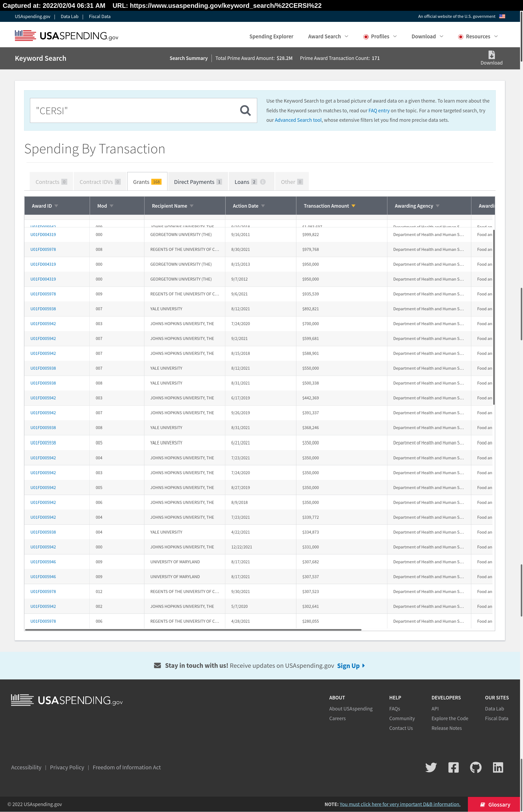Sort by Mod column arrow
The image size is (523, 812).
111,206
